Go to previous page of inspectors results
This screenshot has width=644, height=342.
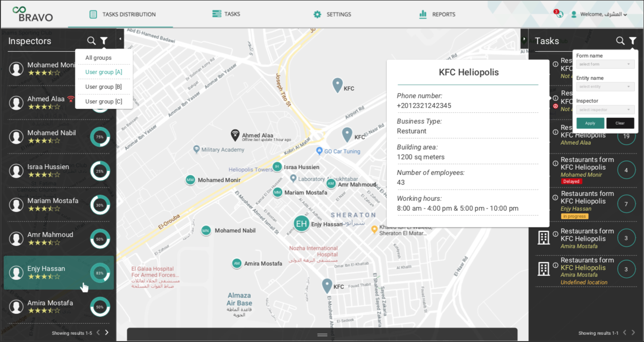[x=98, y=333]
